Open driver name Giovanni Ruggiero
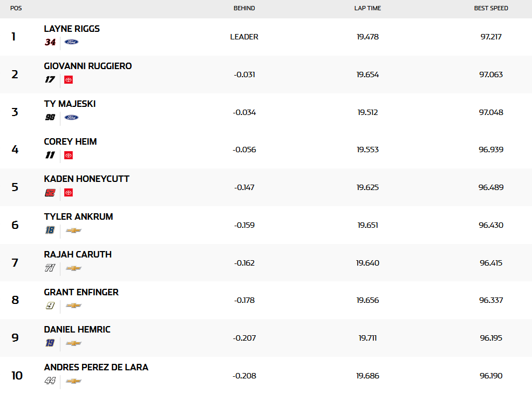The width and height of the screenshot is (532, 393). [x=88, y=66]
